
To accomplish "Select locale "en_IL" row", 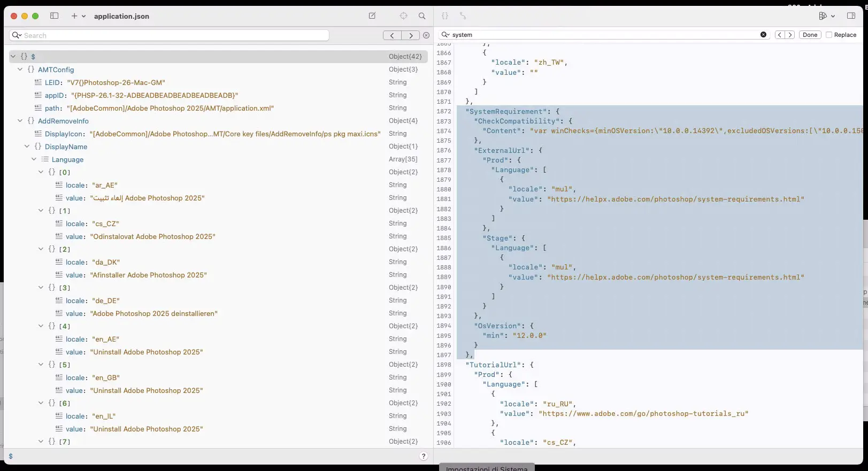I will [218, 416].
